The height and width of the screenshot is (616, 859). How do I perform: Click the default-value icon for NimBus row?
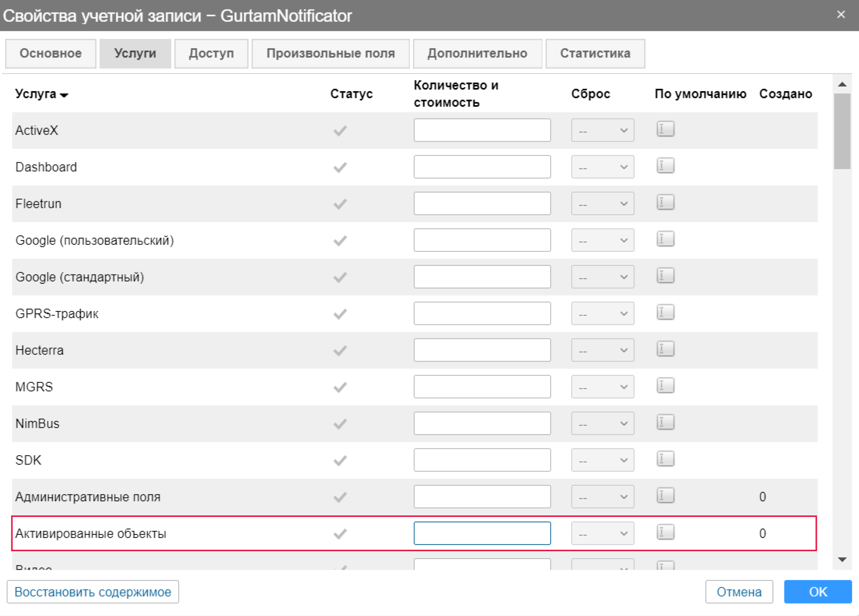665,422
